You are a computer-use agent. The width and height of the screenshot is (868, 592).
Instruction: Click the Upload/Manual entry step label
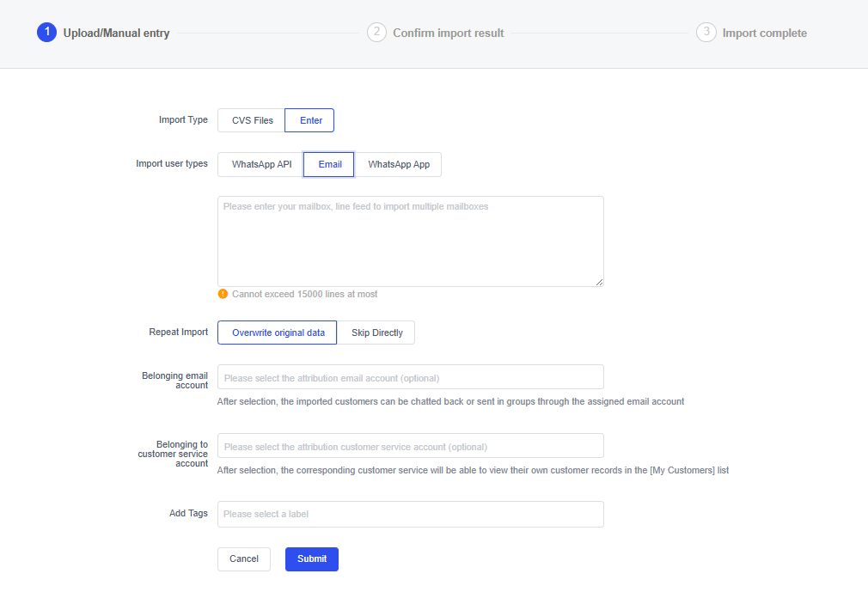tap(116, 34)
